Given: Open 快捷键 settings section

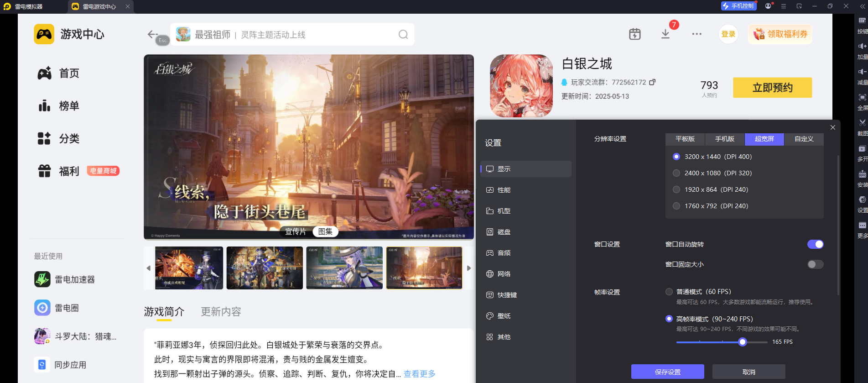Looking at the screenshot, I should [x=526, y=295].
